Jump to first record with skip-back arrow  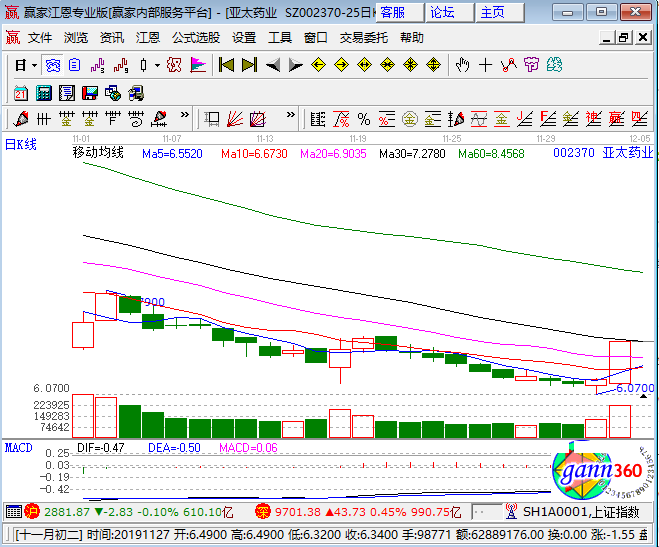pos(225,65)
